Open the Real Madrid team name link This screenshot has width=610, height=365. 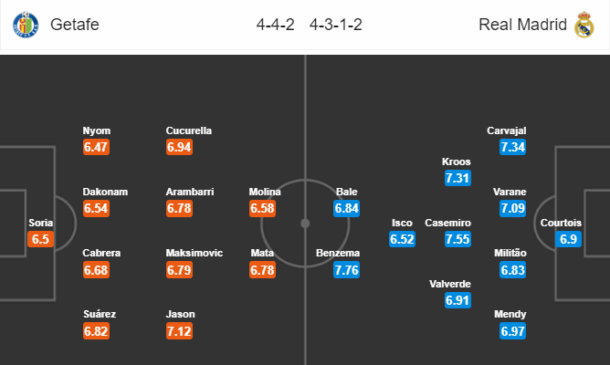coord(522,25)
